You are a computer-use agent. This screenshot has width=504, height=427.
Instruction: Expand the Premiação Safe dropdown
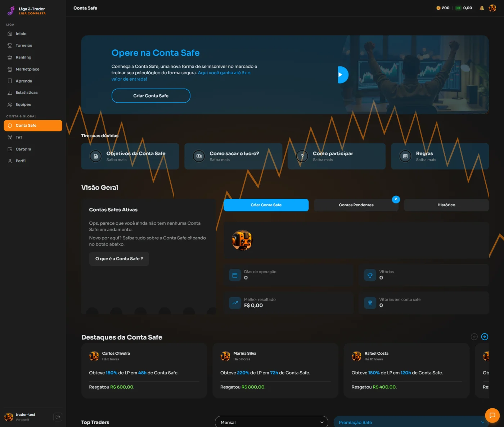tap(411, 422)
